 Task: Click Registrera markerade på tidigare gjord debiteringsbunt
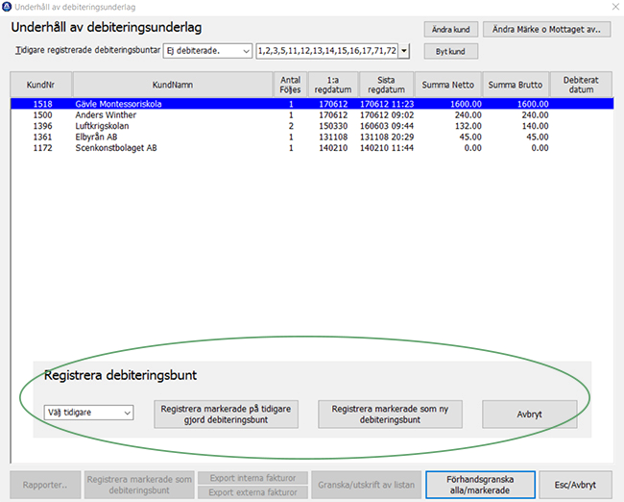coord(226,414)
